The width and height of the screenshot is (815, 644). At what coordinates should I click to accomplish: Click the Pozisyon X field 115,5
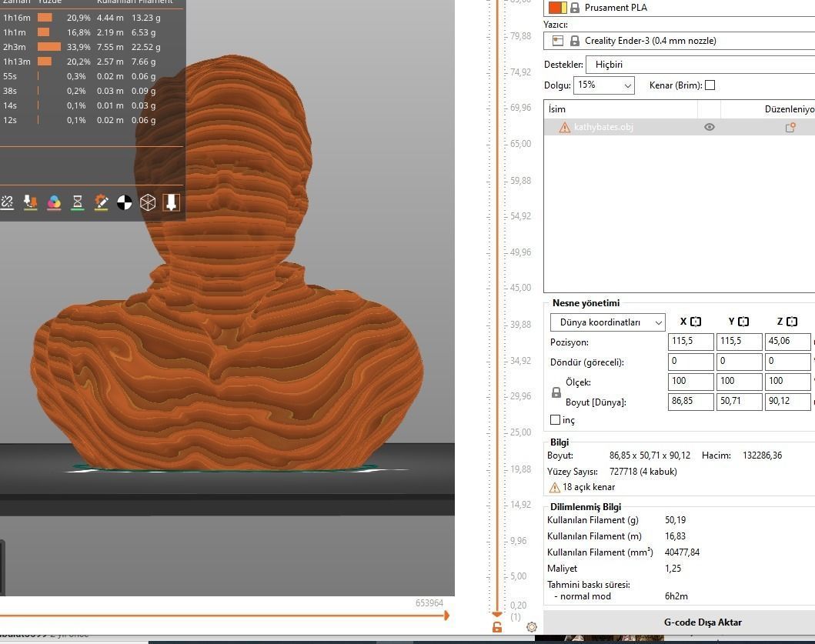(x=691, y=342)
